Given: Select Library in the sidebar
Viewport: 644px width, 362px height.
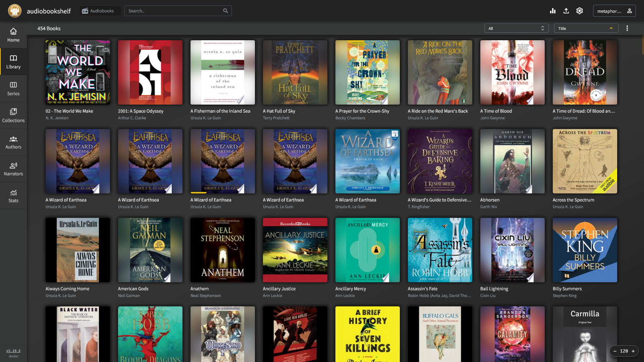Looking at the screenshot, I should tap(13, 62).
